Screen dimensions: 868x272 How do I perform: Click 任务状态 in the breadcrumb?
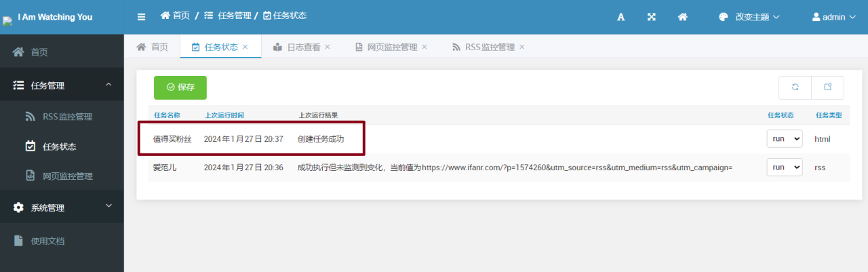tap(284, 15)
